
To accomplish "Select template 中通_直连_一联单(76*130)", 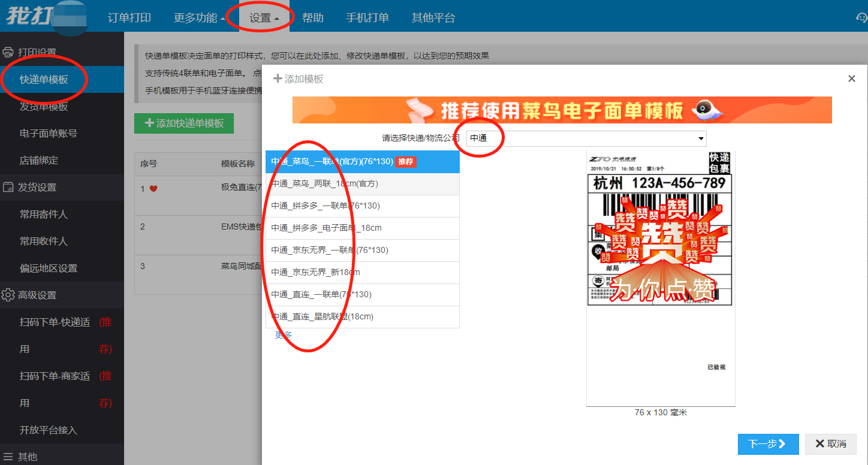I will pyautogui.click(x=363, y=295).
